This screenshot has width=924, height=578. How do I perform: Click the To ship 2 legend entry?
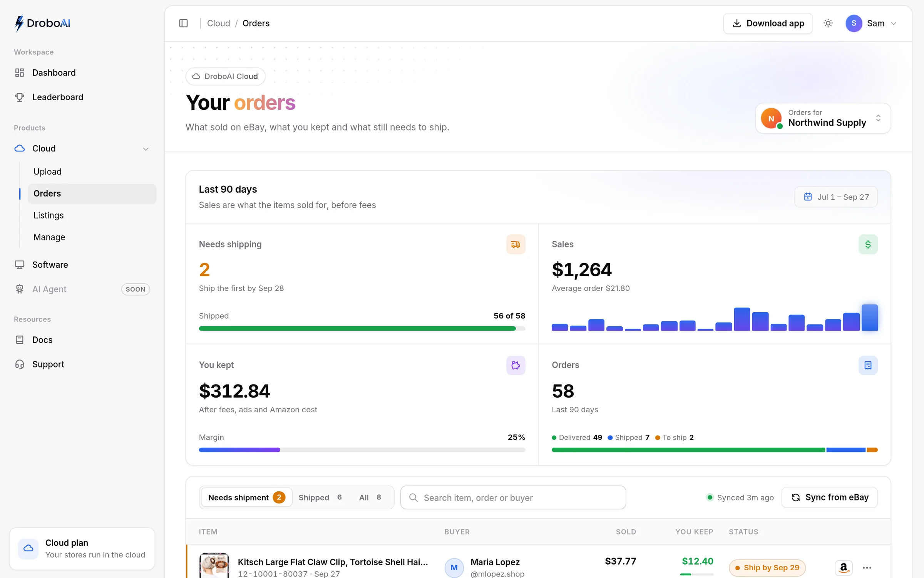pyautogui.click(x=675, y=437)
